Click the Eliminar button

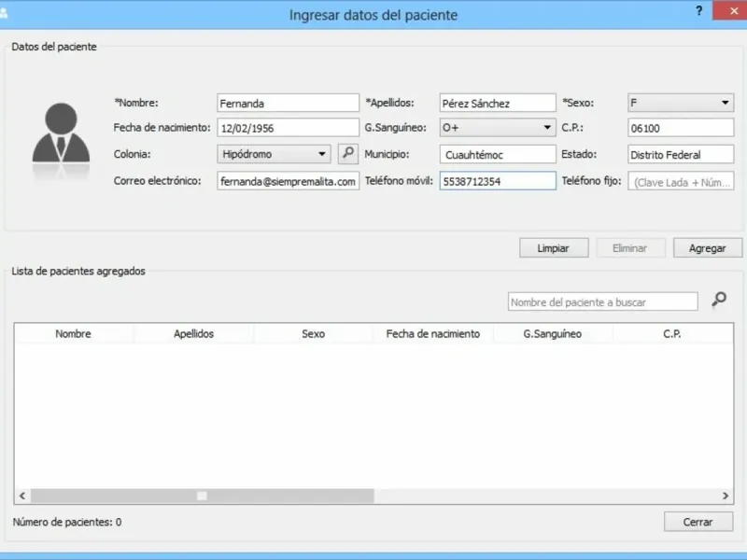(631, 247)
